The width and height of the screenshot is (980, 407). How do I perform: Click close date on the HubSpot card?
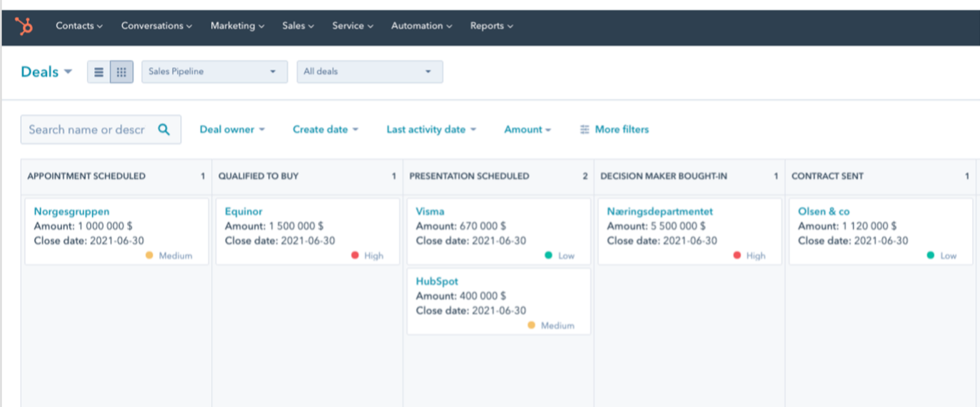point(471,311)
